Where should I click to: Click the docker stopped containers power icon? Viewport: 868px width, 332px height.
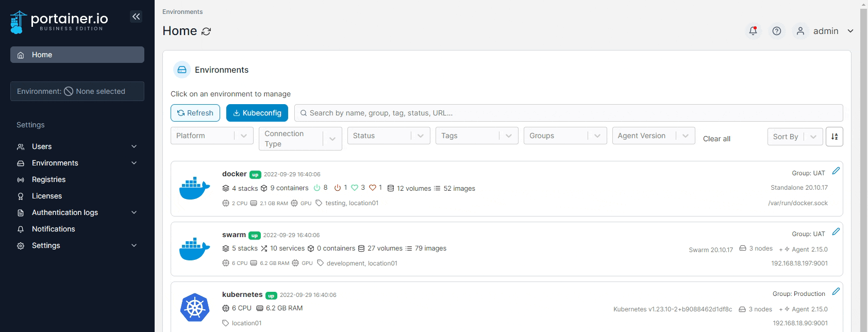[x=338, y=188]
